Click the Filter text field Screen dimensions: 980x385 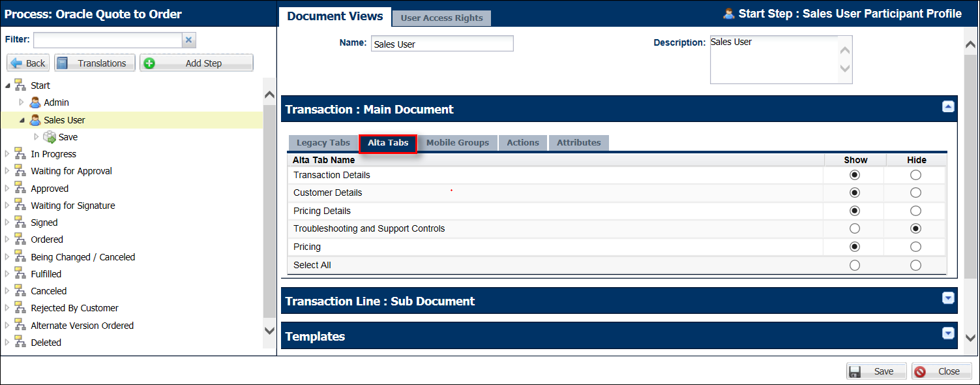tap(108, 40)
